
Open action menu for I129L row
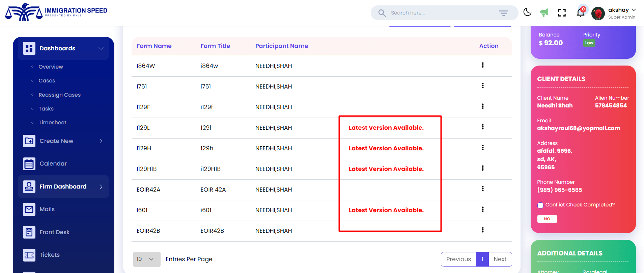pyautogui.click(x=483, y=127)
